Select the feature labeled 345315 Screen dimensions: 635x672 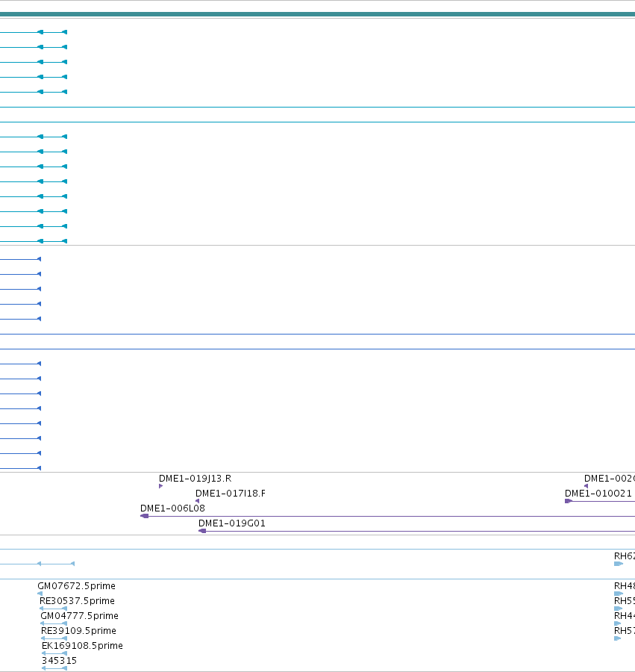click(x=59, y=661)
